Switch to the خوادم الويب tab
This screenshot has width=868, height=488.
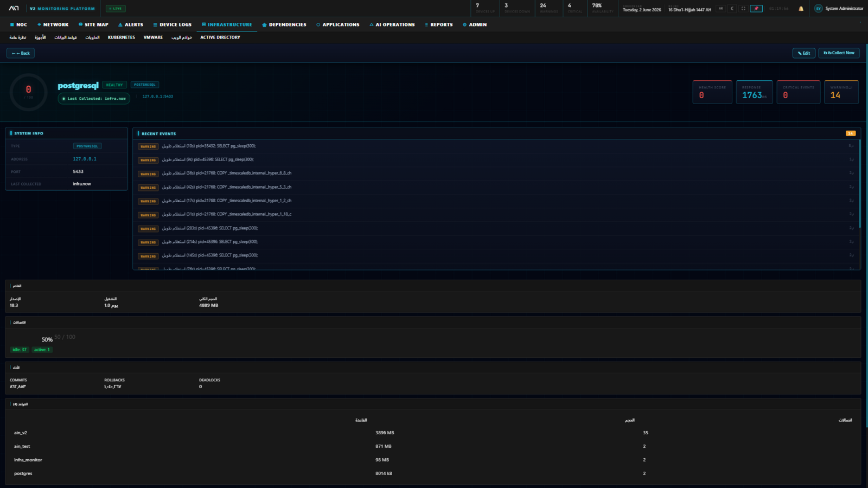coord(182,37)
